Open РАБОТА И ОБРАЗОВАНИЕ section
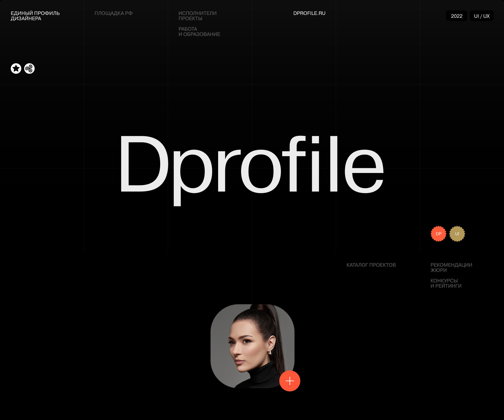Viewport: 504px width, 420px height. [199, 31]
